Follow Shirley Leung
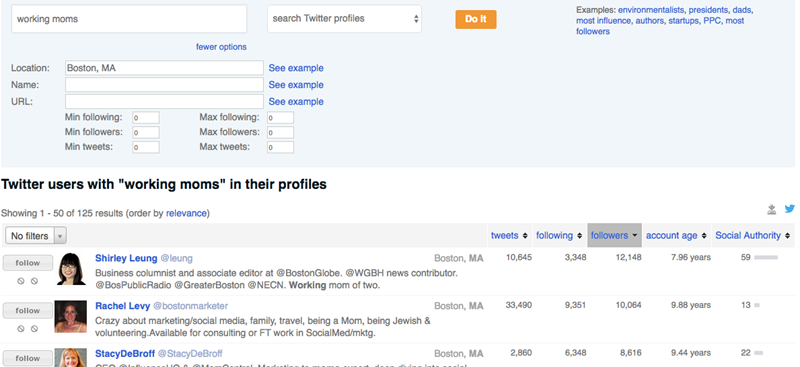This screenshot has width=800, height=367. 28,263
